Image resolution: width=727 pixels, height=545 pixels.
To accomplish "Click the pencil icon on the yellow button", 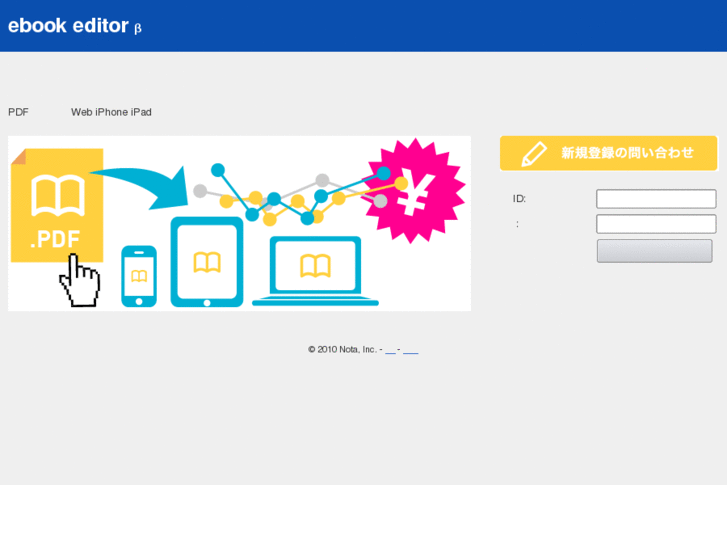I will tap(534, 154).
